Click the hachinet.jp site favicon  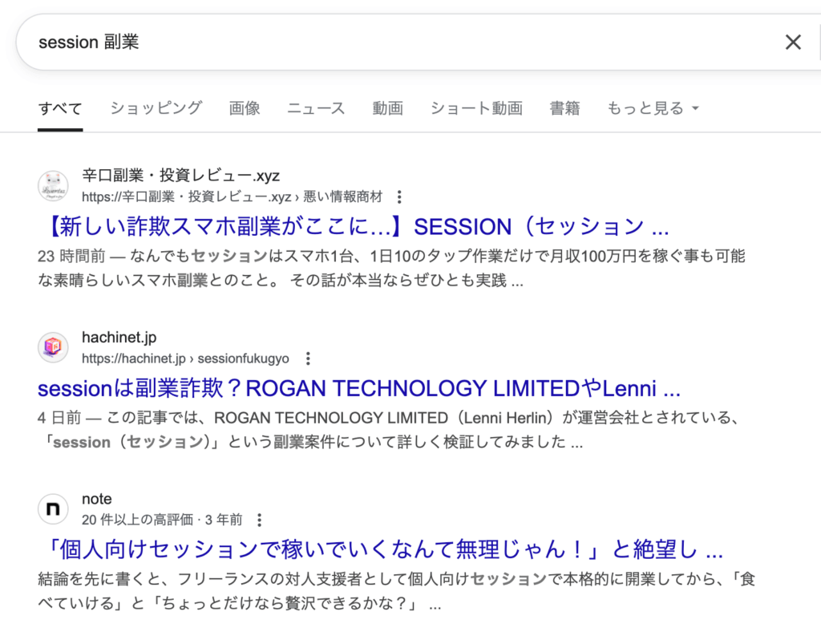pyautogui.click(x=53, y=347)
